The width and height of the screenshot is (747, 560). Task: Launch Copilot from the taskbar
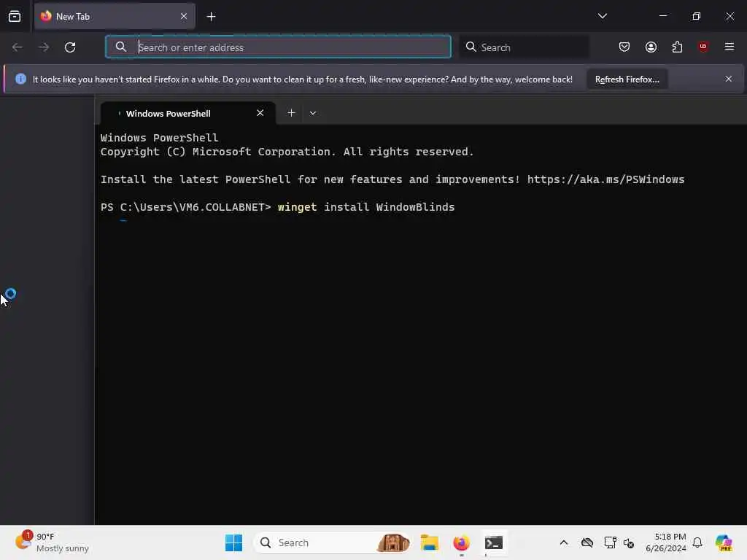724,542
